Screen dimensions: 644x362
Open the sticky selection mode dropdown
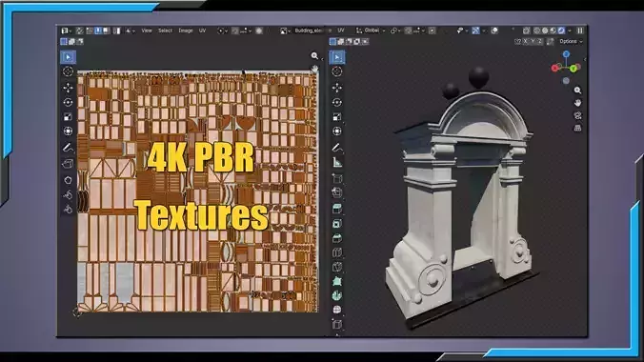131,30
